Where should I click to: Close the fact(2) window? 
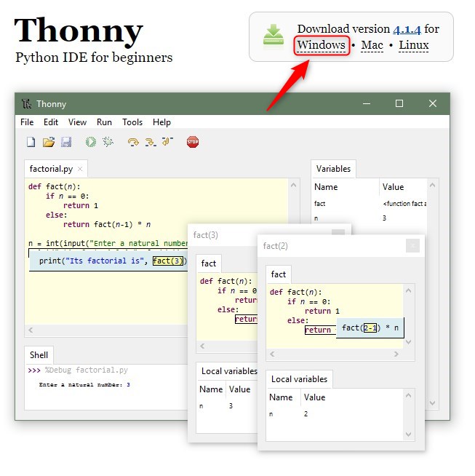point(413,245)
